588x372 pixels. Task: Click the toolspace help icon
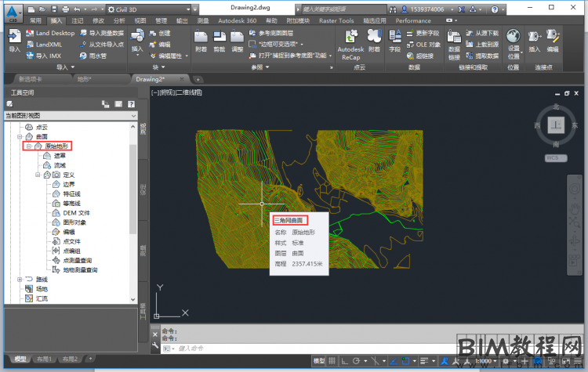[x=131, y=104]
